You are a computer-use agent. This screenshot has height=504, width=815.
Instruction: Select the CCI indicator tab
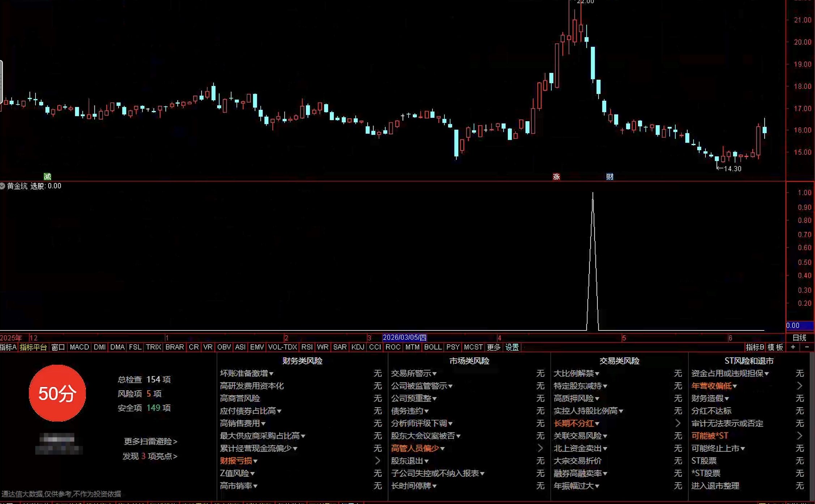pyautogui.click(x=375, y=347)
